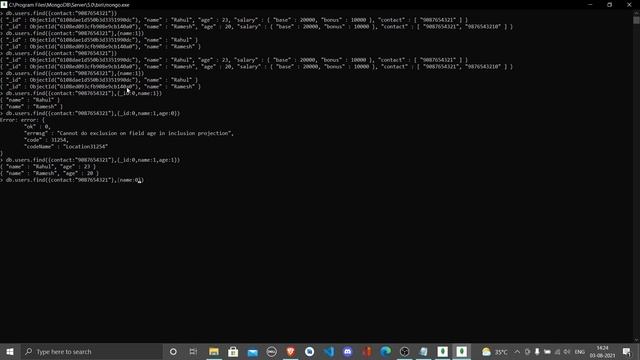This screenshot has width=640, height=360.
Task: Launch Microsoft Store from the taskbar
Action: pos(233,351)
